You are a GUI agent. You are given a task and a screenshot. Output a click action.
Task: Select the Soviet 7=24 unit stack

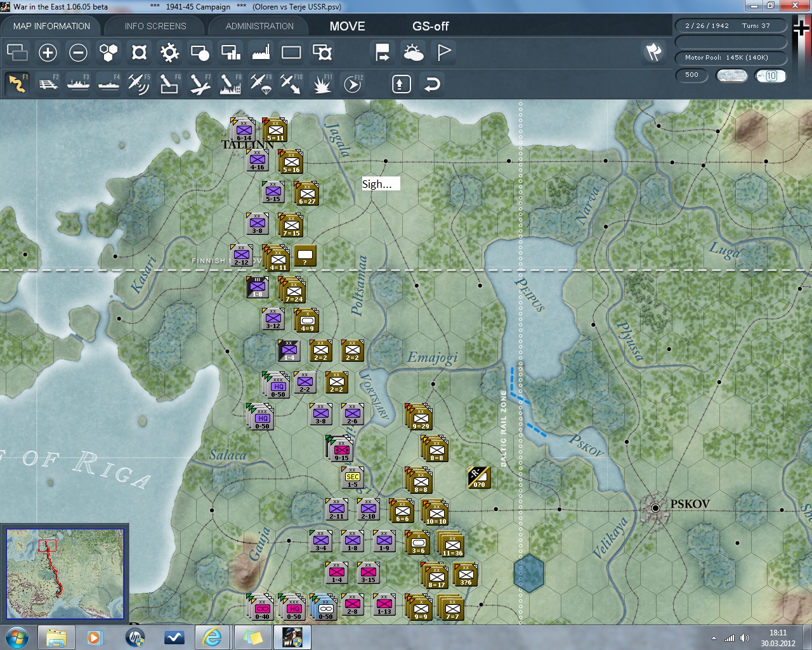[x=293, y=290]
